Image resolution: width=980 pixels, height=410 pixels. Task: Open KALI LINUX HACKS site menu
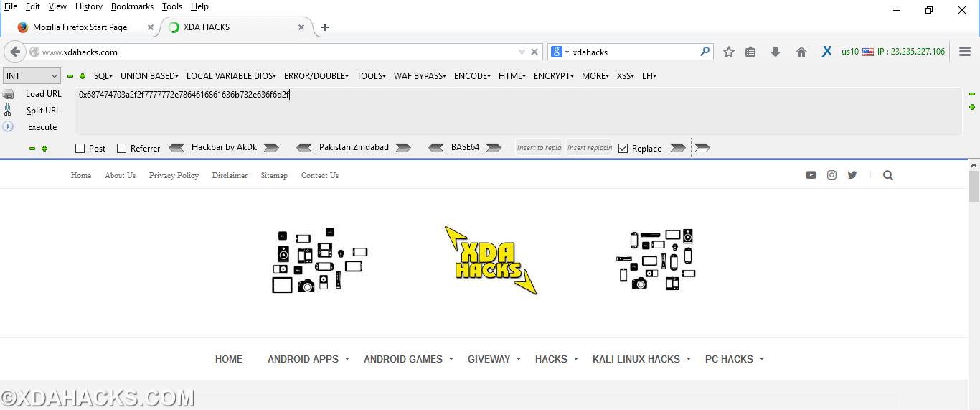tap(641, 359)
